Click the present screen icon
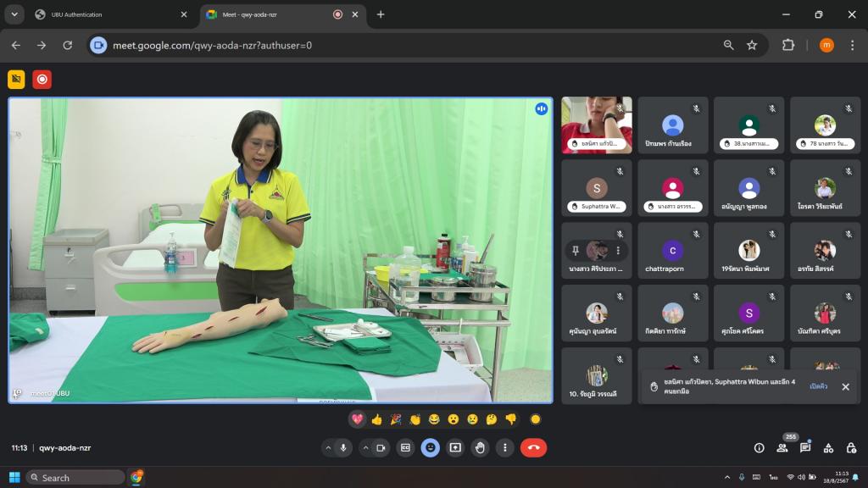868x488 pixels. [455, 447]
